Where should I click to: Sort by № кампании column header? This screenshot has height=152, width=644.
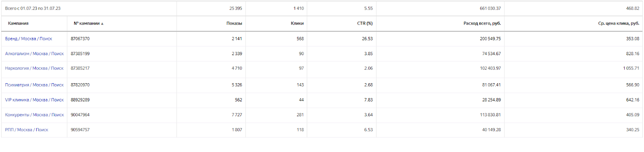87,23
